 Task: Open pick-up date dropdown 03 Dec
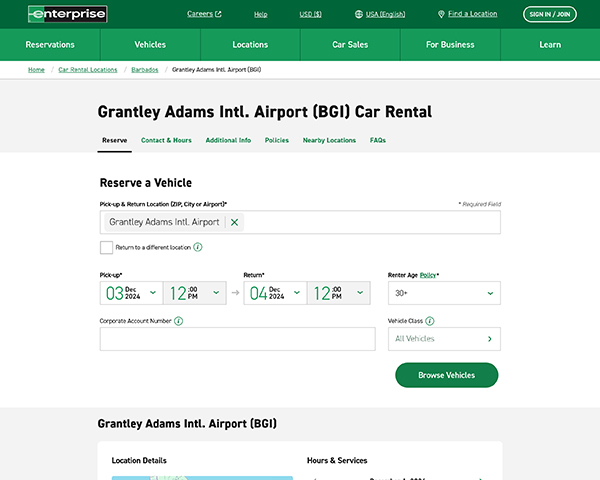click(131, 293)
